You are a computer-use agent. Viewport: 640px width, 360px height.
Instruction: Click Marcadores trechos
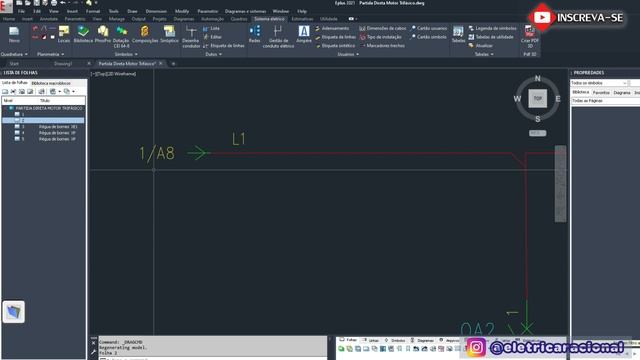pyautogui.click(x=382, y=46)
